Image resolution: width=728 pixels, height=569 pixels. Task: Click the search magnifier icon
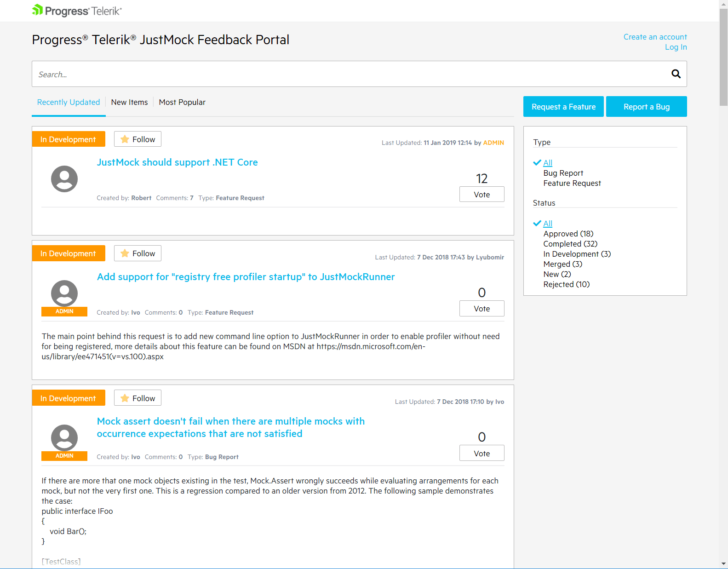click(676, 74)
